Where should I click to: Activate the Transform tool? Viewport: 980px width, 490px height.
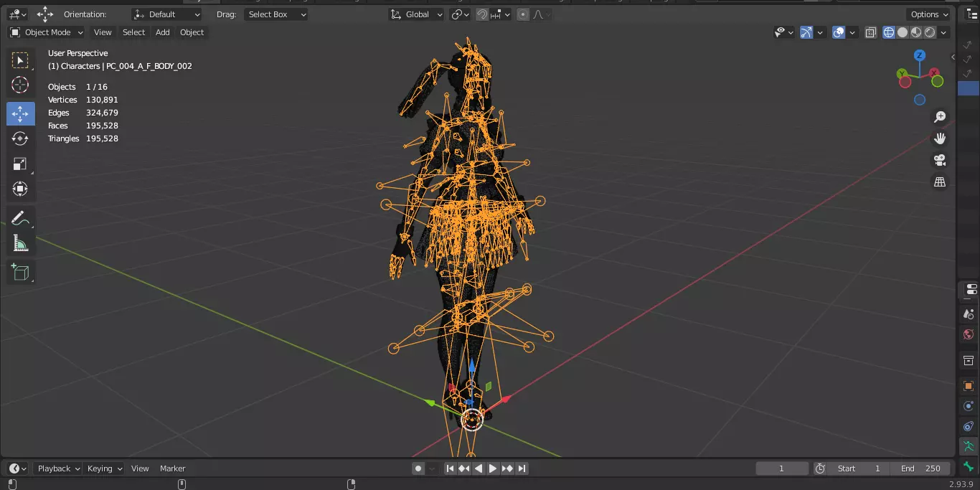coord(20,189)
